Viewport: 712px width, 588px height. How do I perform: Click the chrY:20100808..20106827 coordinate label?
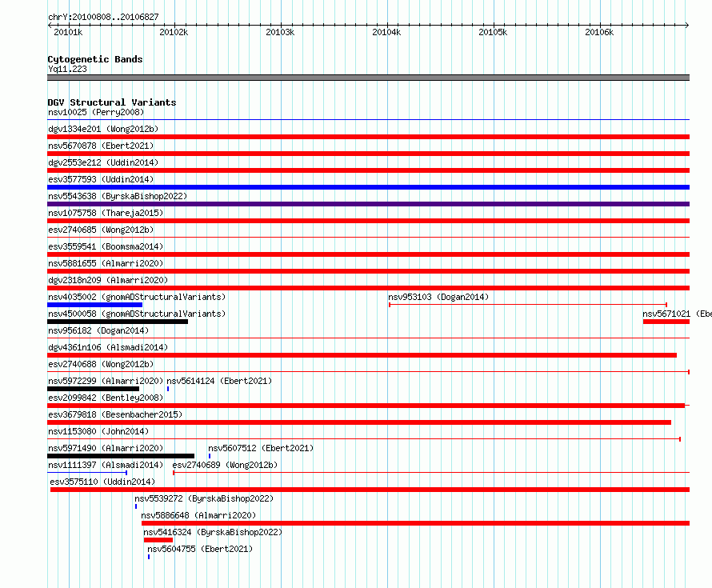[x=103, y=18]
